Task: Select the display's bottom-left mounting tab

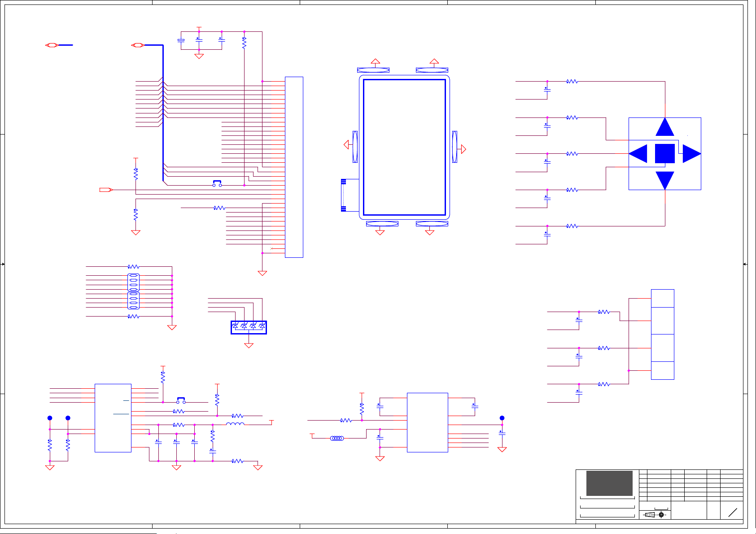Action: pos(382,224)
